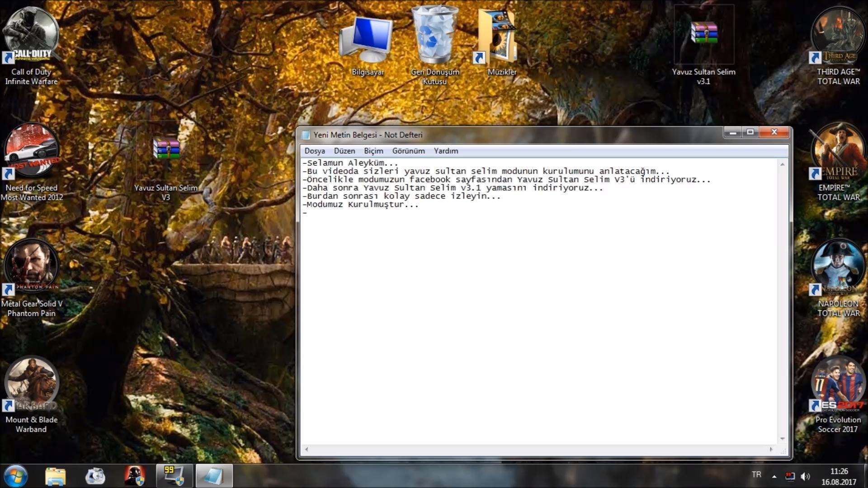Maximize the Not Defteri window
The width and height of the screenshot is (868, 488).
pos(750,132)
